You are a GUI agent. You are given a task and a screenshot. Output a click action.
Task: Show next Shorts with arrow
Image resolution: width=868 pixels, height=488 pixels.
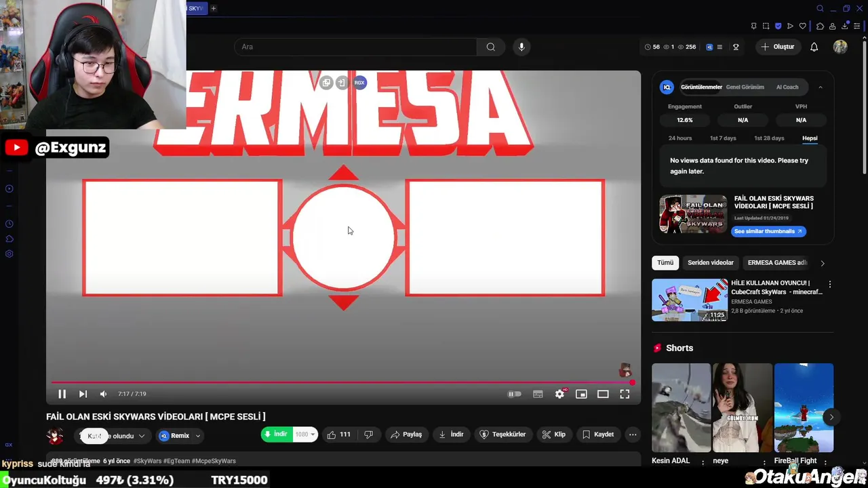point(831,417)
